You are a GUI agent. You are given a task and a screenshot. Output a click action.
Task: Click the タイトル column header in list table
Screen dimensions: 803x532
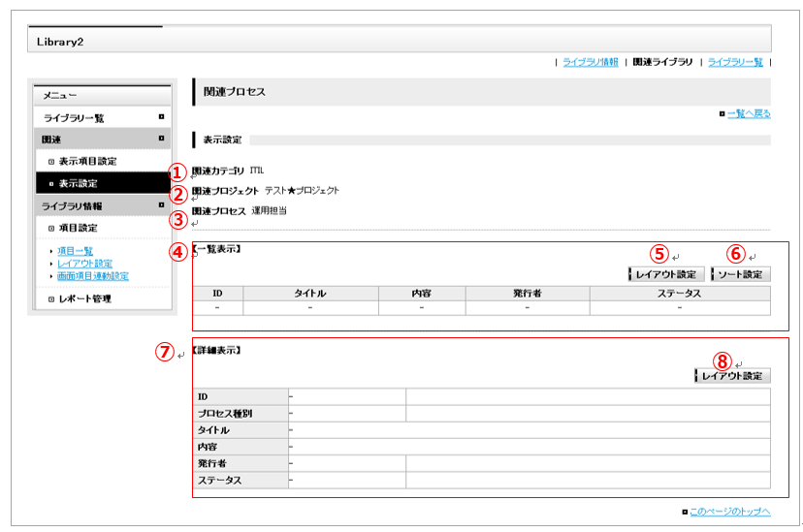(310, 293)
